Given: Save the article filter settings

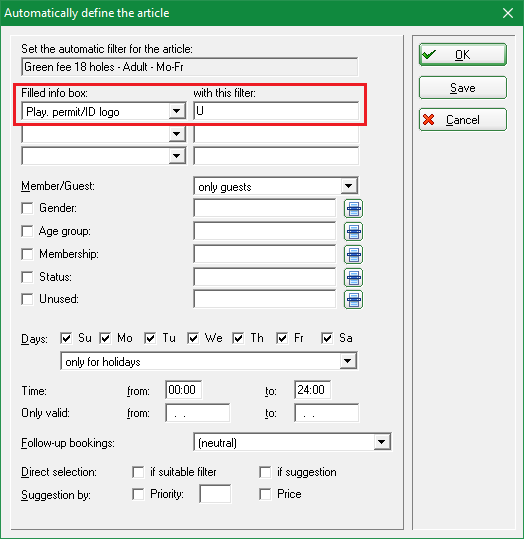Looking at the screenshot, I should point(462,88).
